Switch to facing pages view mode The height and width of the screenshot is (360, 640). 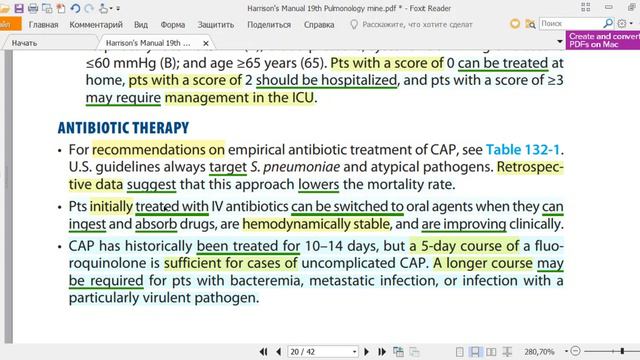tap(491, 351)
